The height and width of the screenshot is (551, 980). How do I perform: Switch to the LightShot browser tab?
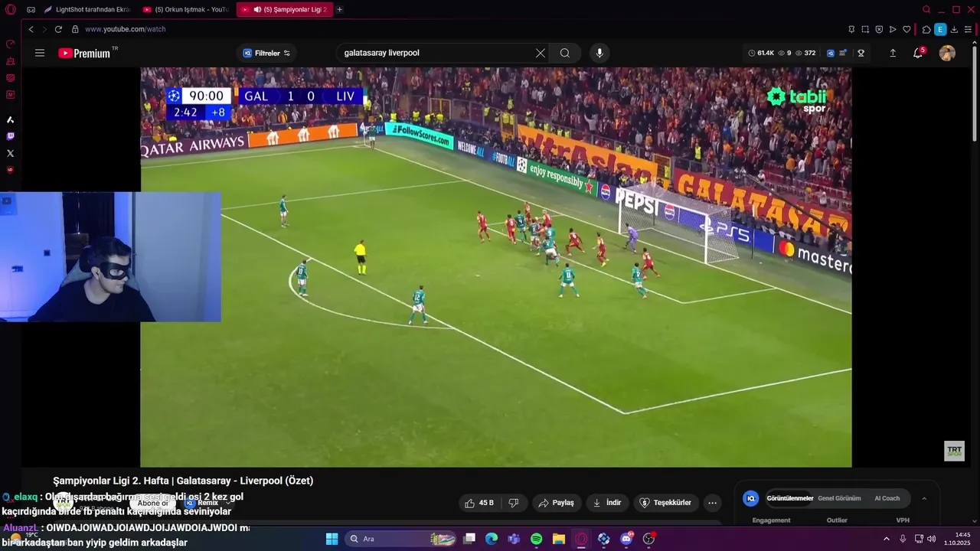(x=87, y=10)
